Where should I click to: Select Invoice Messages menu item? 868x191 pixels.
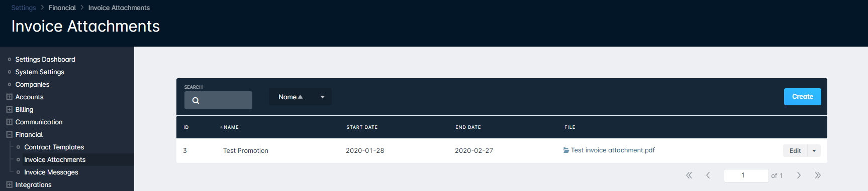[51, 172]
